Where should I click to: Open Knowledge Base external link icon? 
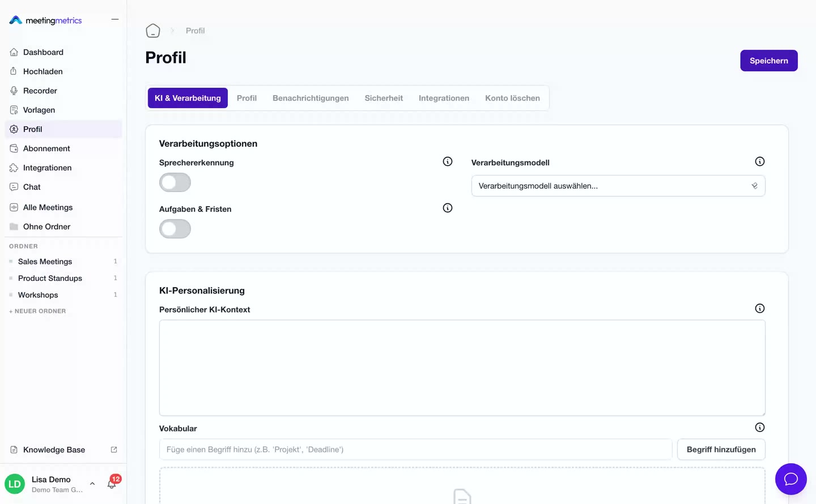pos(114,450)
